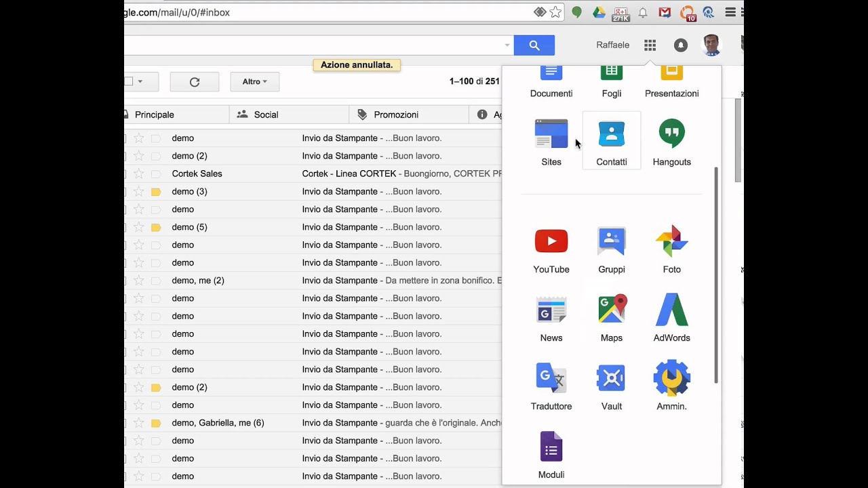The height and width of the screenshot is (488, 868).
Task: Click the browser bell extension icon
Action: 643,12
